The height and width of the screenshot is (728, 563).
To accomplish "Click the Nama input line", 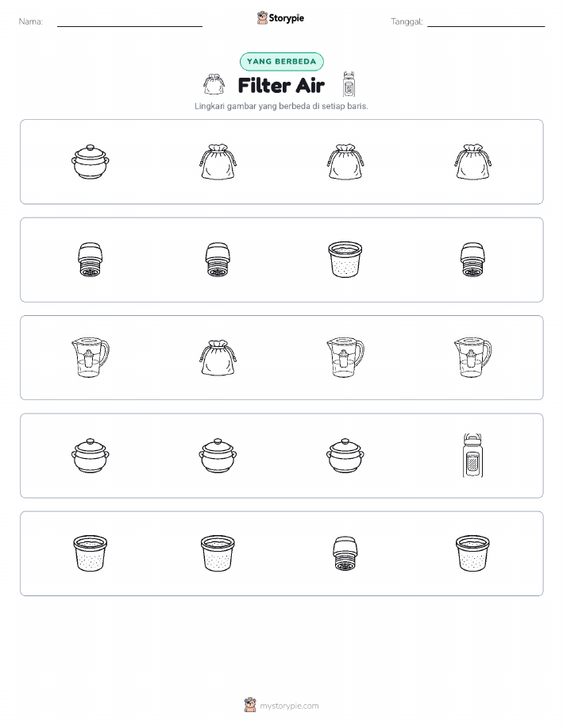I will pos(129,22).
